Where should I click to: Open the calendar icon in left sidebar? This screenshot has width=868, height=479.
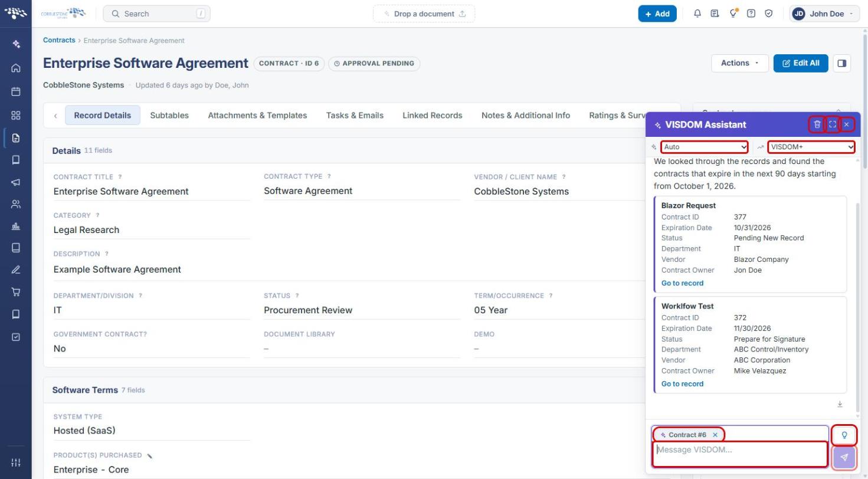[x=16, y=91]
